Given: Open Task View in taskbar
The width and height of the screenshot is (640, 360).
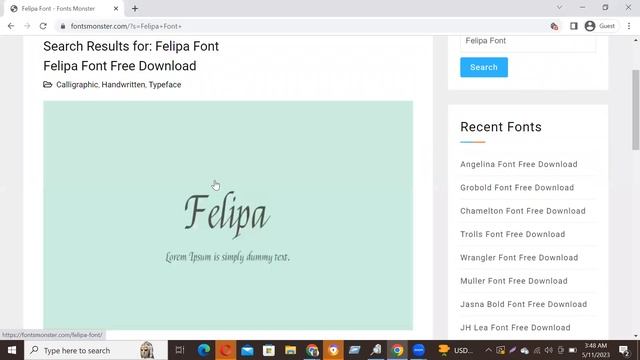Looking at the screenshot, I should (x=180, y=350).
